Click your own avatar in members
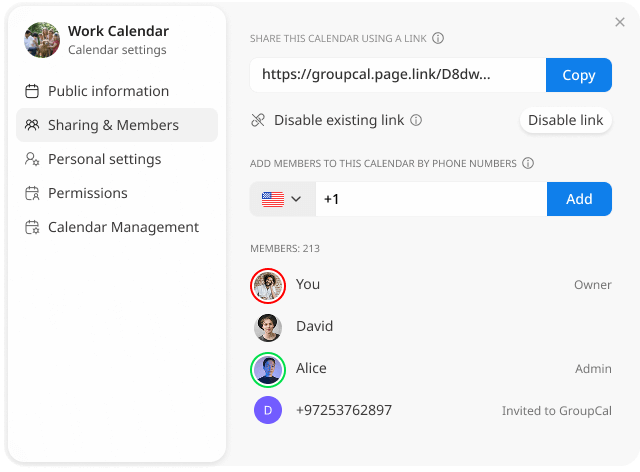Screen dimensions: 640x472 [268, 286]
